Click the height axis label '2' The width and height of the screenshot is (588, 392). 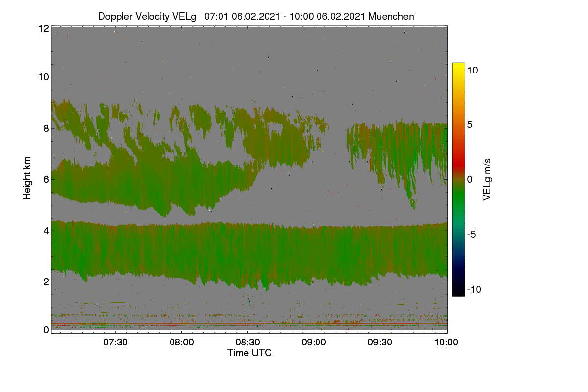coord(46,282)
